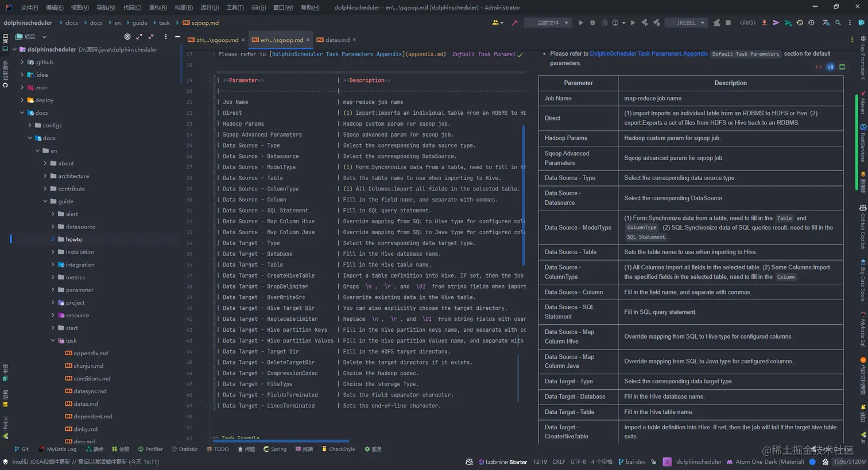Expand the datasource folder
This screenshot has height=470, width=868.
pyautogui.click(x=53, y=227)
